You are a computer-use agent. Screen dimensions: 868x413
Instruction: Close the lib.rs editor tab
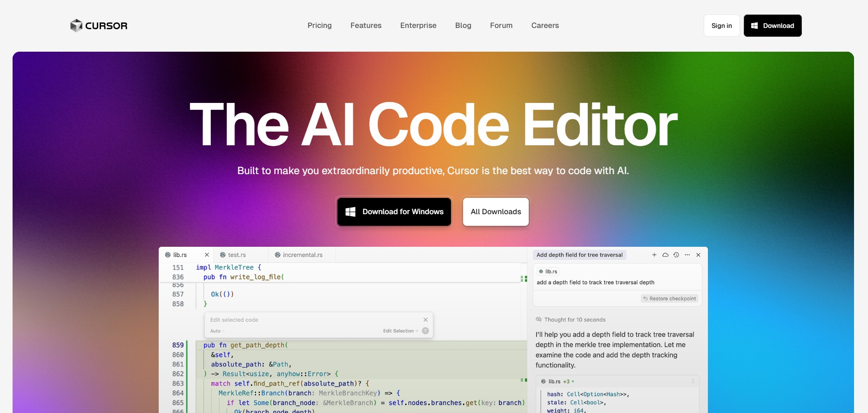(x=207, y=255)
